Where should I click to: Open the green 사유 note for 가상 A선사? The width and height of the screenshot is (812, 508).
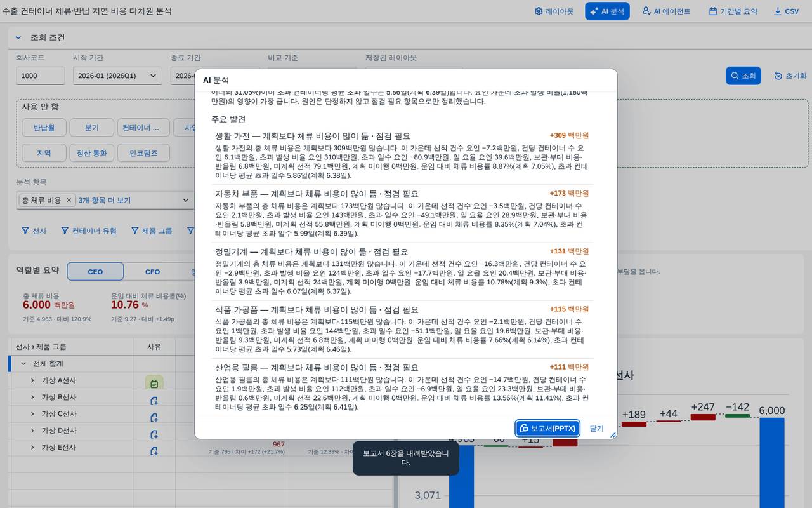[154, 384]
